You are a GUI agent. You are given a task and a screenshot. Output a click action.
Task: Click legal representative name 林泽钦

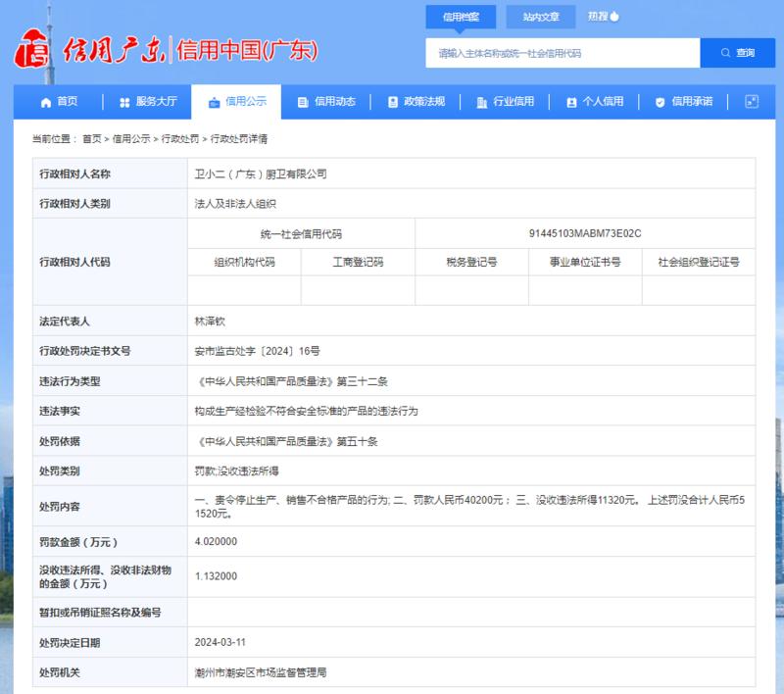click(x=210, y=321)
